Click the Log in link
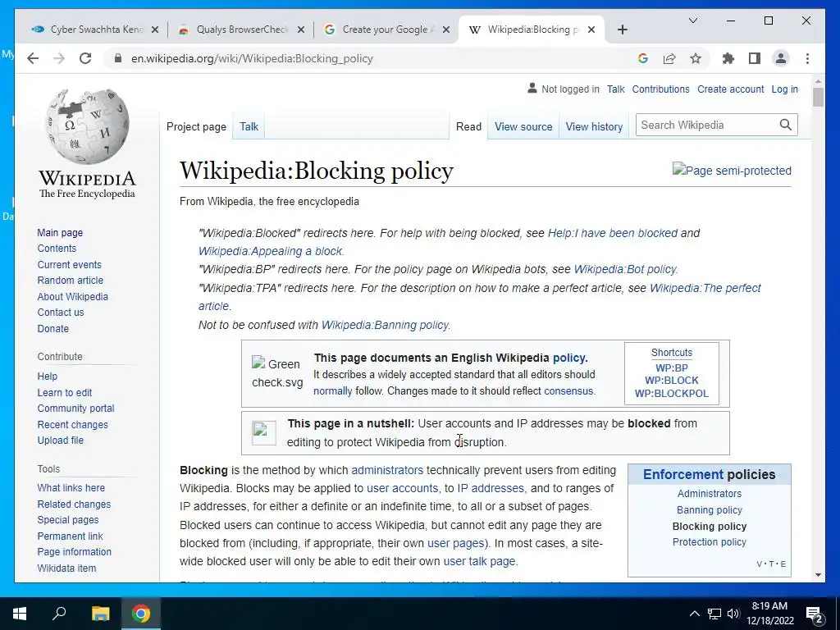This screenshot has height=630, width=840. 784,89
